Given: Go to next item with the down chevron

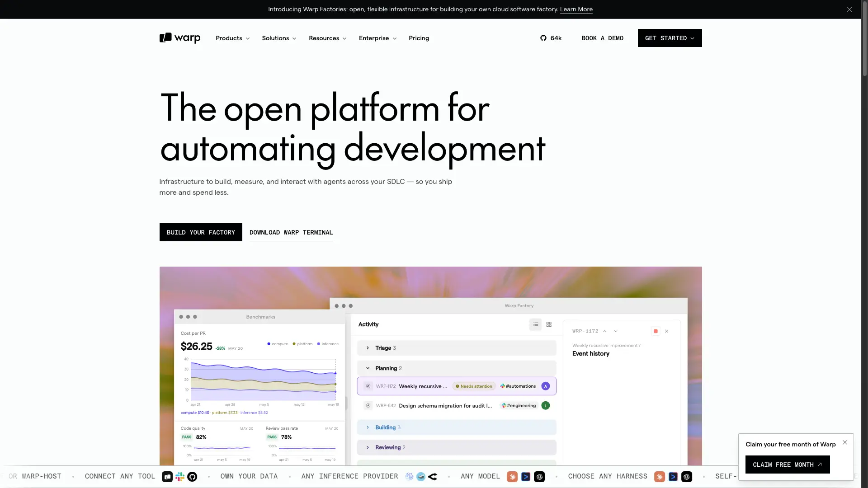Looking at the screenshot, I should click(615, 331).
